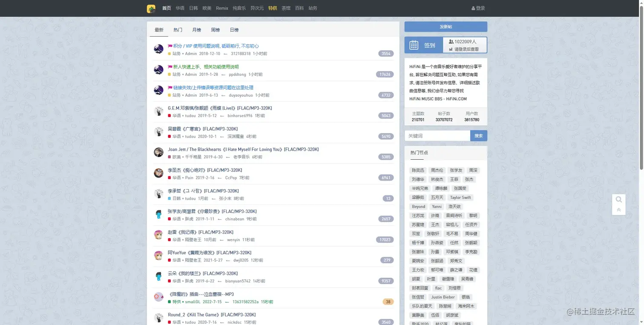Click the calendar icon on 签到 button
The image size is (644, 325).
(414, 45)
